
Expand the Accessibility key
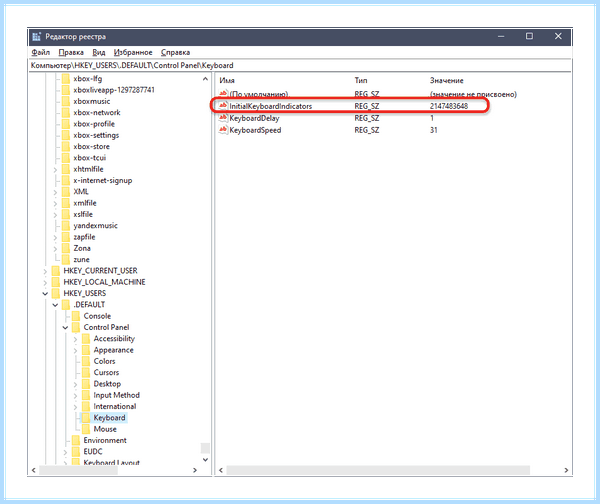(75, 339)
